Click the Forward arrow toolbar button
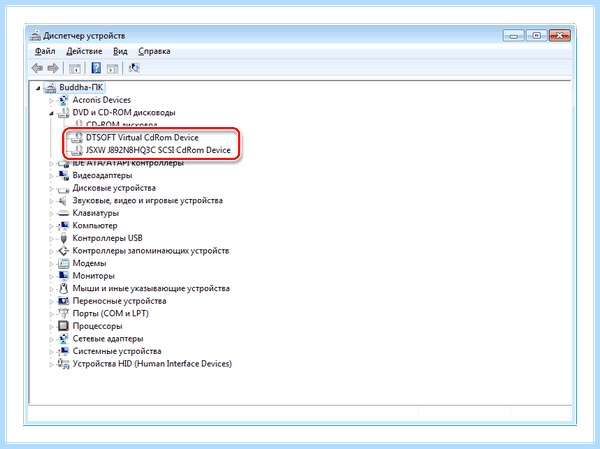The height and width of the screenshot is (449, 600). [53, 68]
